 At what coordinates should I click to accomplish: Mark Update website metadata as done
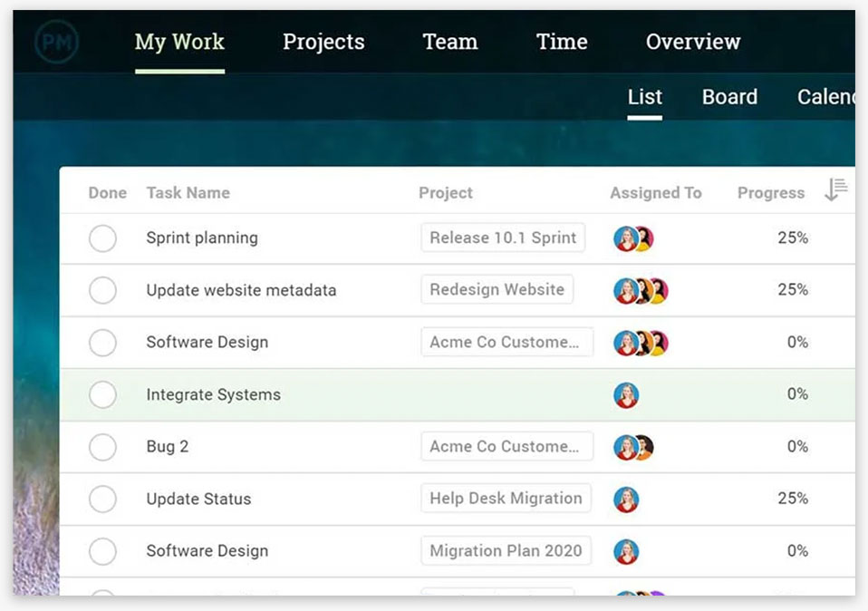tap(102, 290)
